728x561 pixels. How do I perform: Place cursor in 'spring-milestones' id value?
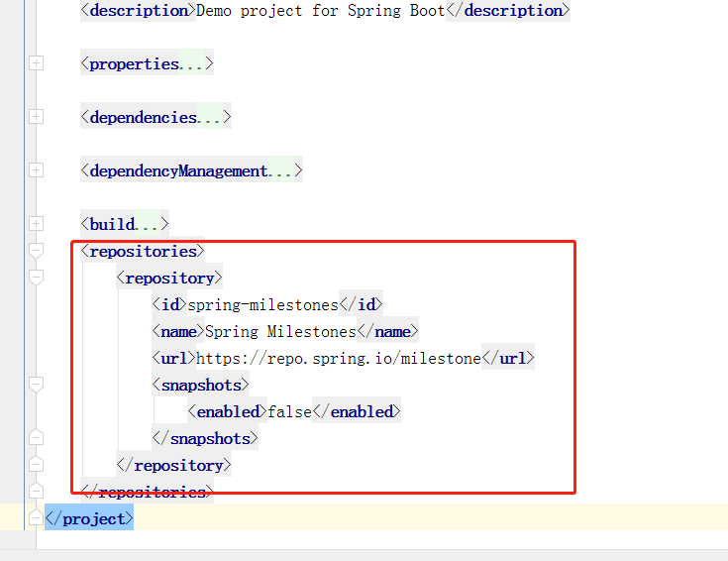coord(262,305)
